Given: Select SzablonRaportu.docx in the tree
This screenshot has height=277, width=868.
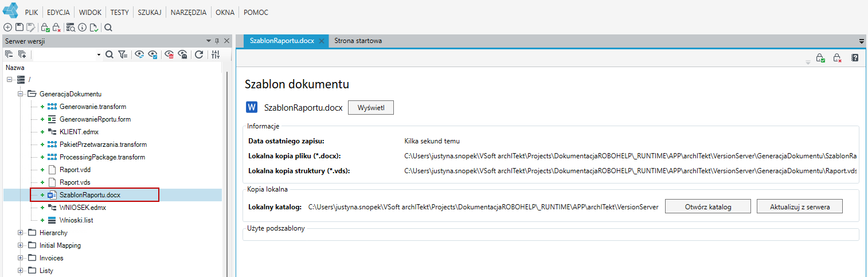Looking at the screenshot, I should click(90, 195).
